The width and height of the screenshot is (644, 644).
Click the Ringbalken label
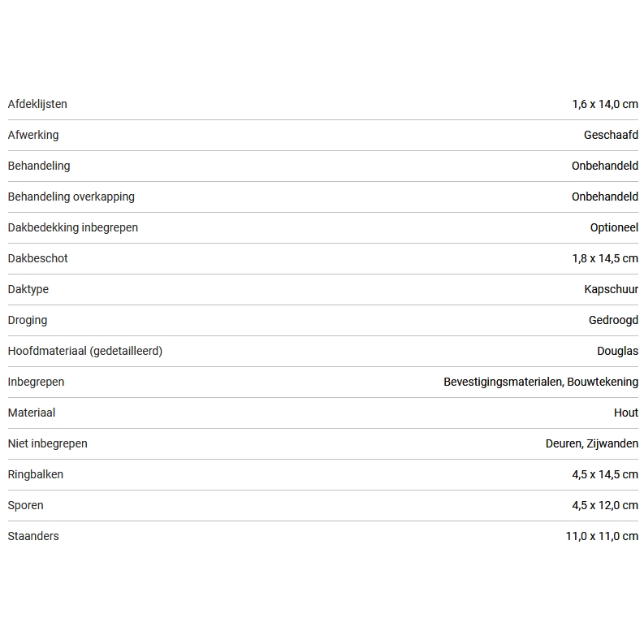36,474
